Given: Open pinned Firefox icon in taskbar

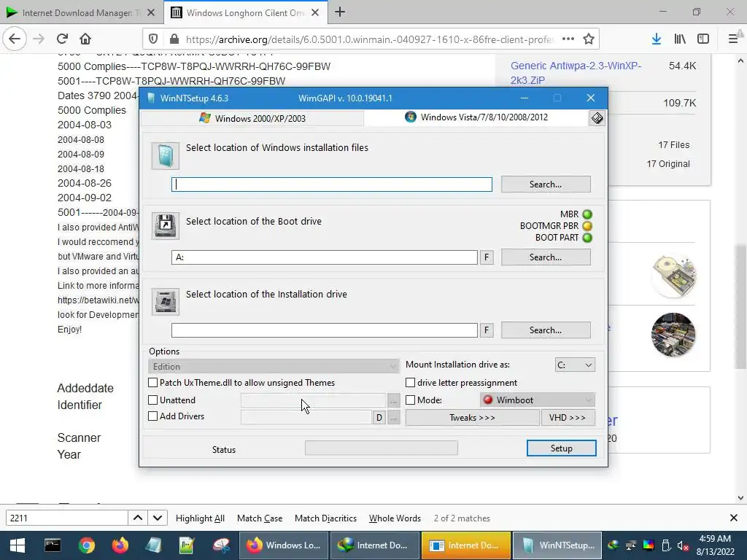Looking at the screenshot, I should pyautogui.click(x=120, y=545).
